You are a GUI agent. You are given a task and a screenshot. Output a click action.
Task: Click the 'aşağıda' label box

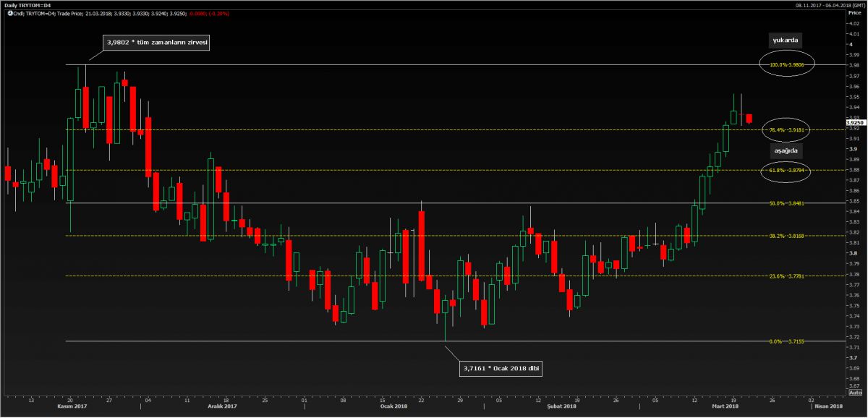pyautogui.click(x=786, y=150)
